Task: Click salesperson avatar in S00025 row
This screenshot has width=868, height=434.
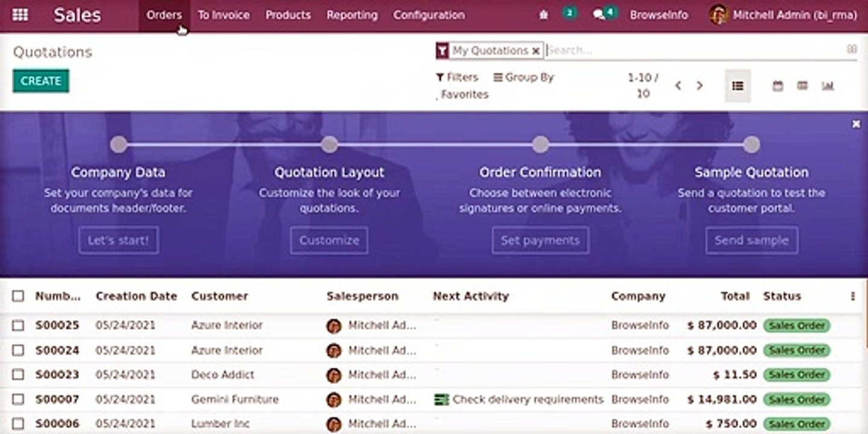Action: tap(334, 326)
